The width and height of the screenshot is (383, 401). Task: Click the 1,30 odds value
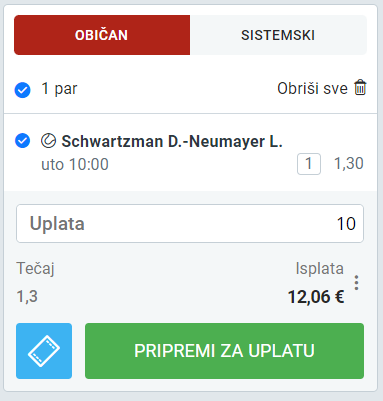pyautogui.click(x=349, y=164)
